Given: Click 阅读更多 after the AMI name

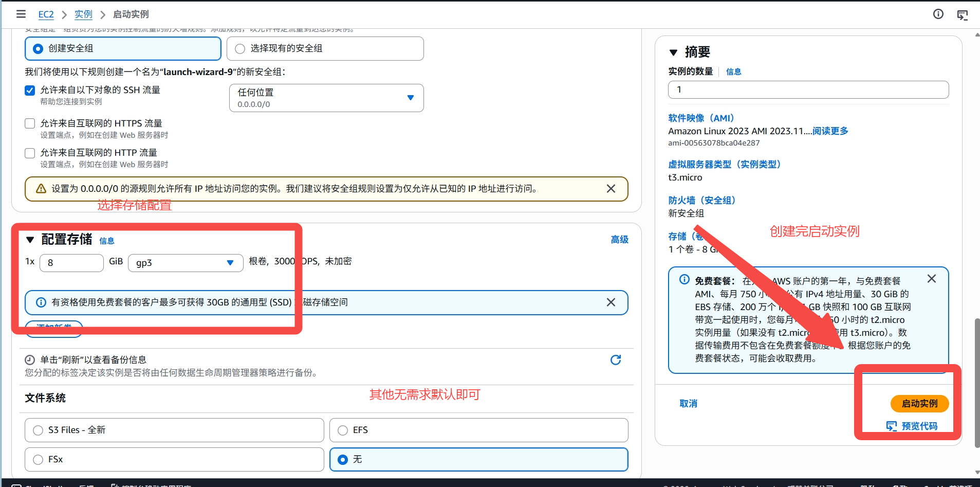Looking at the screenshot, I should tap(830, 131).
